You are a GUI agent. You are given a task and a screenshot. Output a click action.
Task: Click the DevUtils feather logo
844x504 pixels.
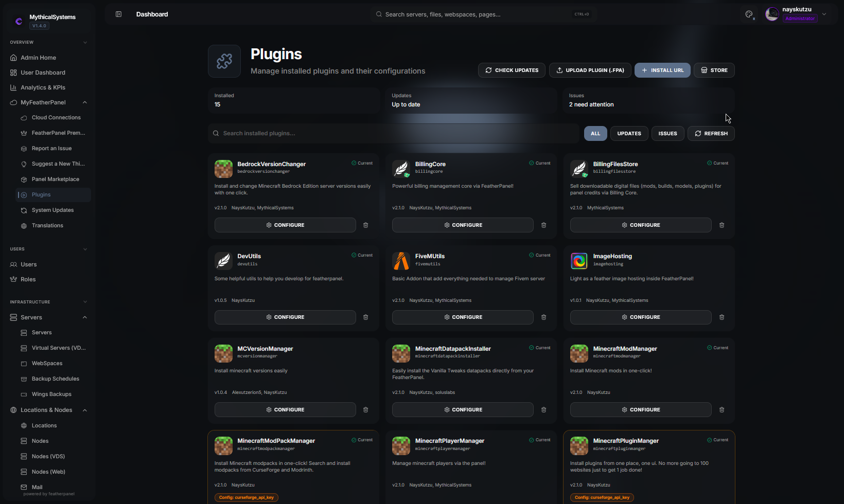223,261
